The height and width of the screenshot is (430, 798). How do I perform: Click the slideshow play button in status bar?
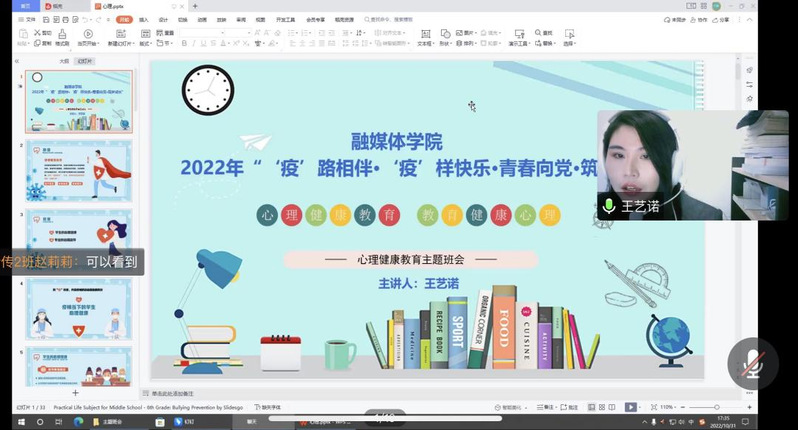(631, 407)
